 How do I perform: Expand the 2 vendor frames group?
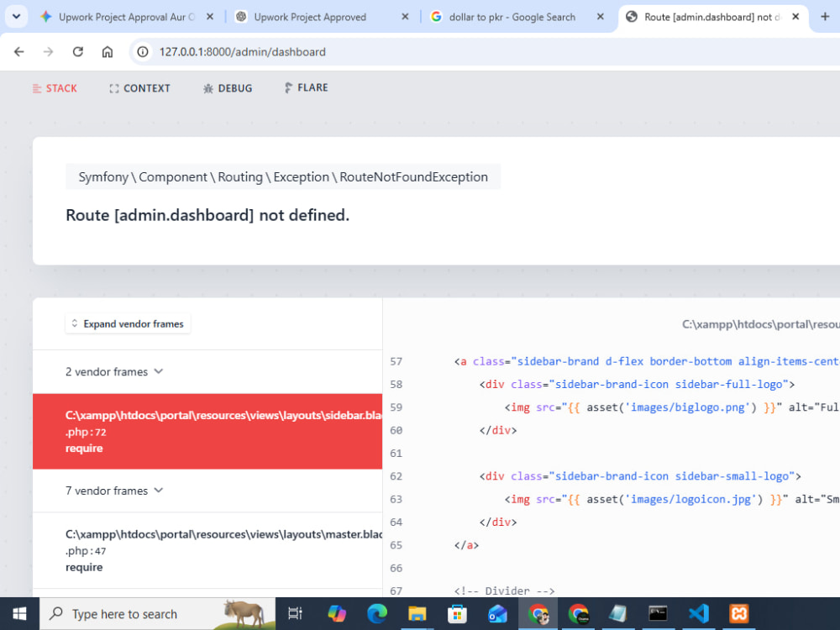[x=114, y=372]
